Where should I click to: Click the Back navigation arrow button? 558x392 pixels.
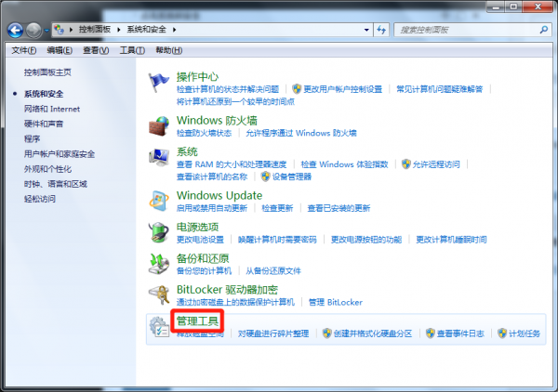click(15, 31)
